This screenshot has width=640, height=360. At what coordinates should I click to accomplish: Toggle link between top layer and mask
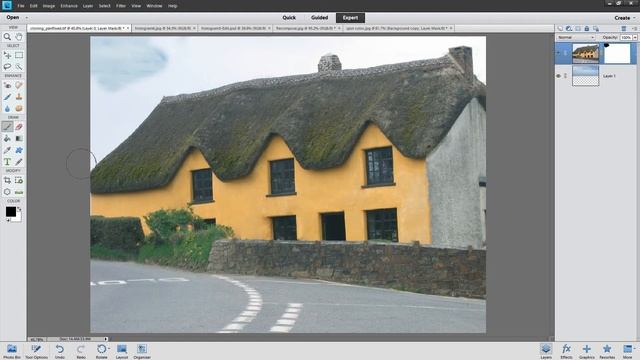click(602, 53)
